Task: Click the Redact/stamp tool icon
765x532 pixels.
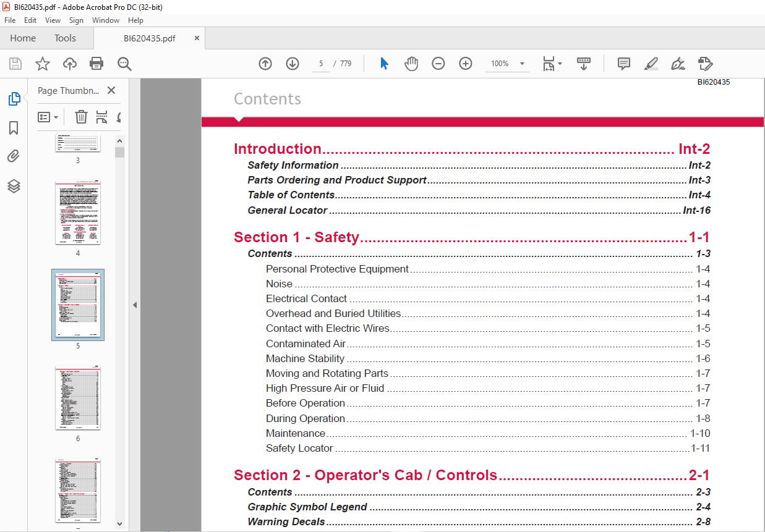Action: [x=706, y=64]
